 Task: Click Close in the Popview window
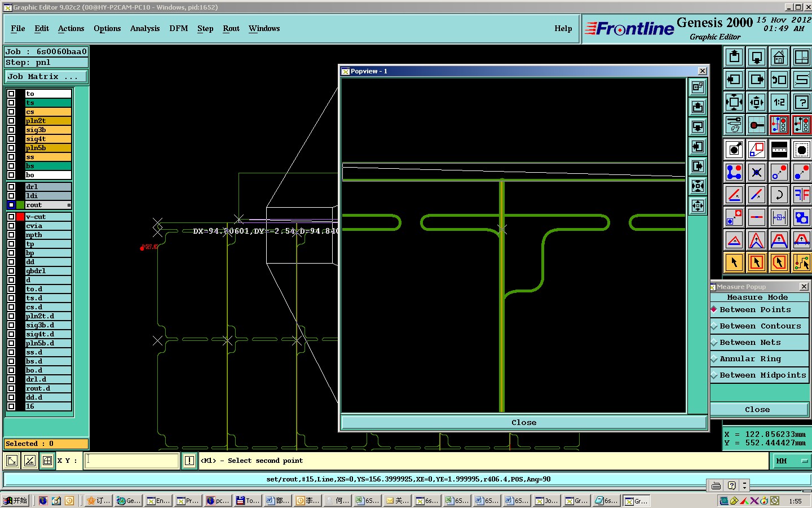(x=524, y=423)
